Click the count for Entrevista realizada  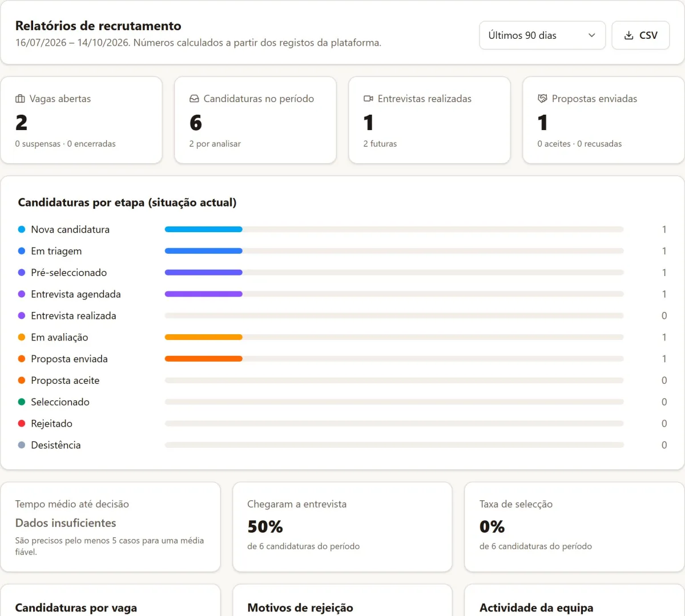tap(664, 316)
